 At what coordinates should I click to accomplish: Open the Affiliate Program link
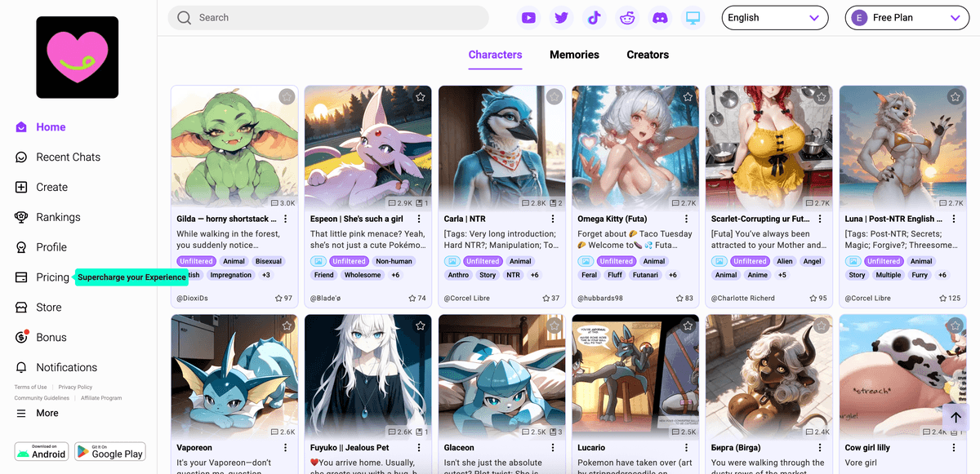(101, 398)
